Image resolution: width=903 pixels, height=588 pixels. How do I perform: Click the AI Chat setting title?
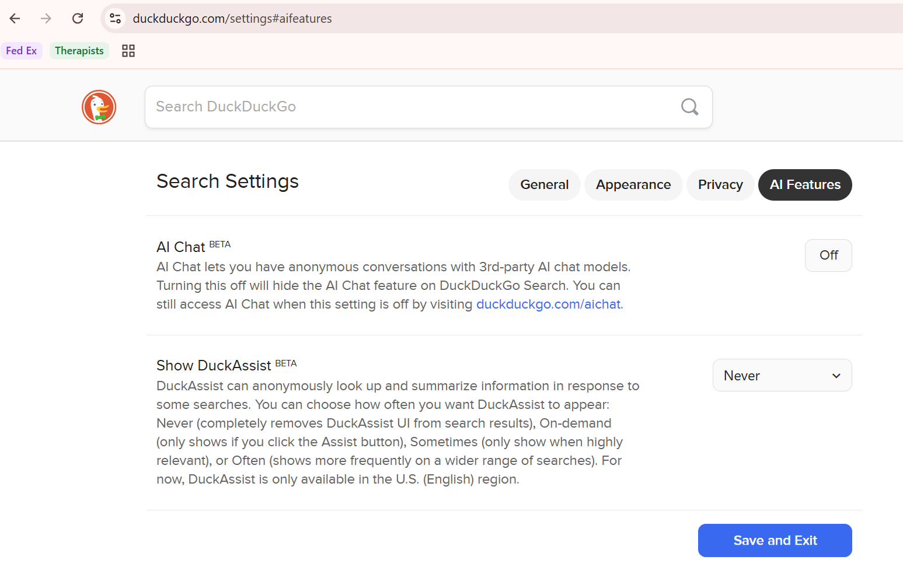tap(181, 247)
